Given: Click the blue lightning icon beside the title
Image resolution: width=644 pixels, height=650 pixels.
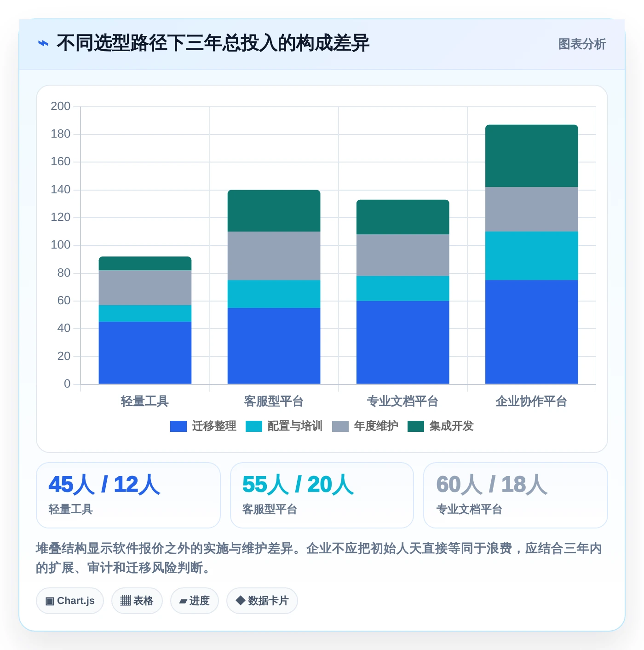Looking at the screenshot, I should coord(43,43).
